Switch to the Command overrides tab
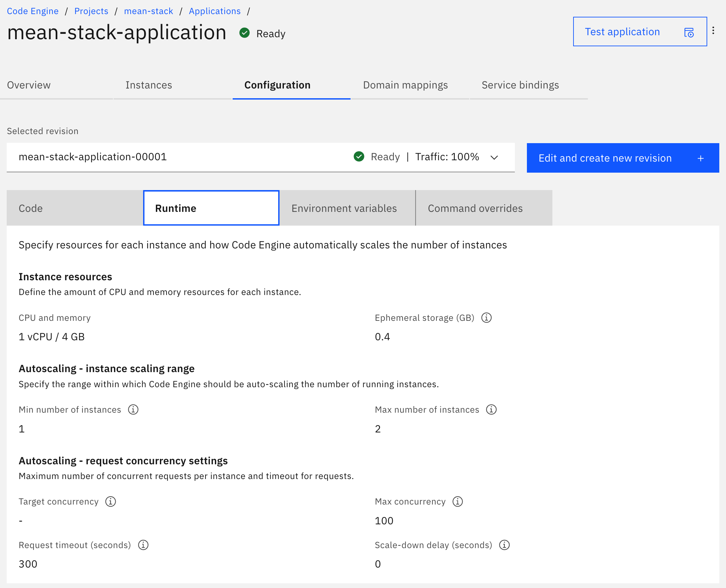 pos(475,208)
